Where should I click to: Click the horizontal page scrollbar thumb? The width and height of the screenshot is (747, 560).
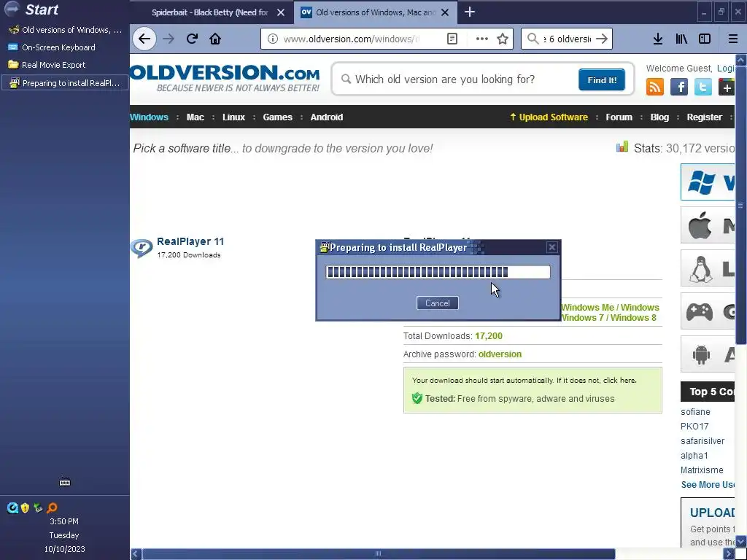click(x=379, y=554)
